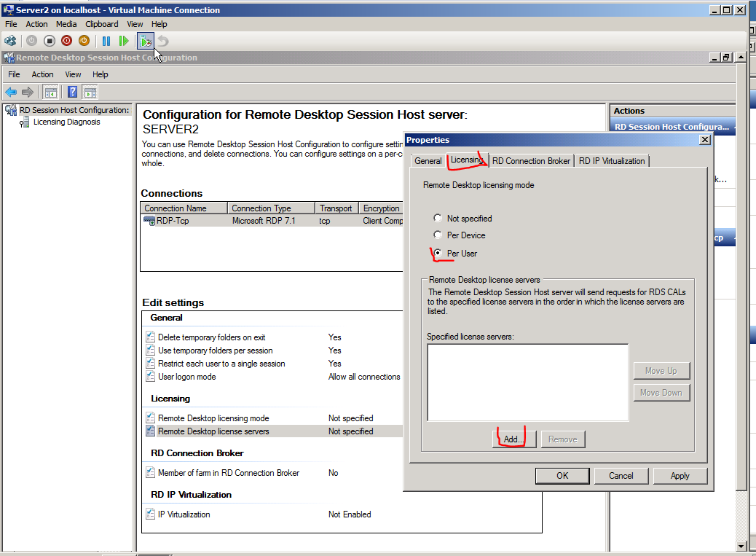Click the Revert arrow icon in the VM toolbar
Viewport: 756px width, 556px height.
click(x=163, y=41)
